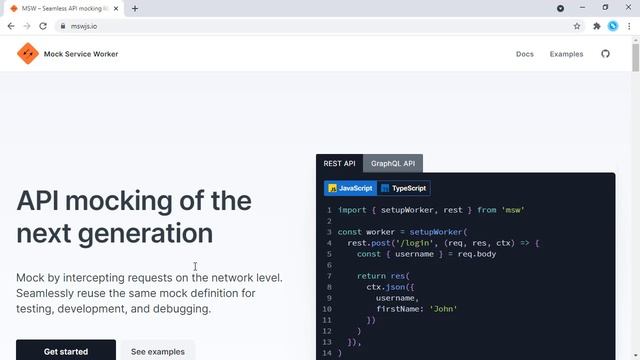Image resolution: width=640 pixels, height=360 pixels.
Task: Click the Get started button
Action: coord(66,351)
